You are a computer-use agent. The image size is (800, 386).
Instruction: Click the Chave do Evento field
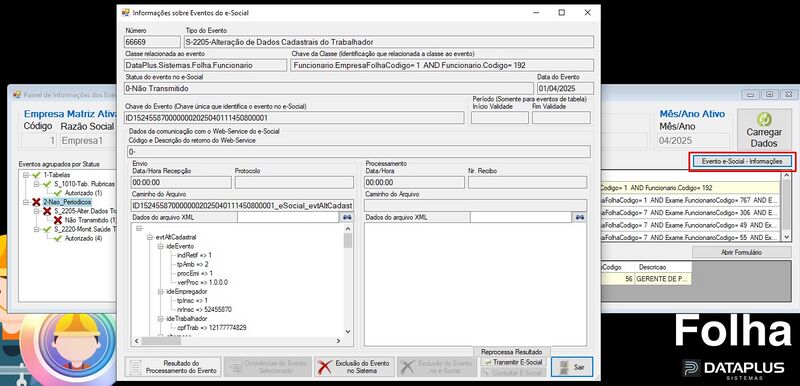[294, 118]
